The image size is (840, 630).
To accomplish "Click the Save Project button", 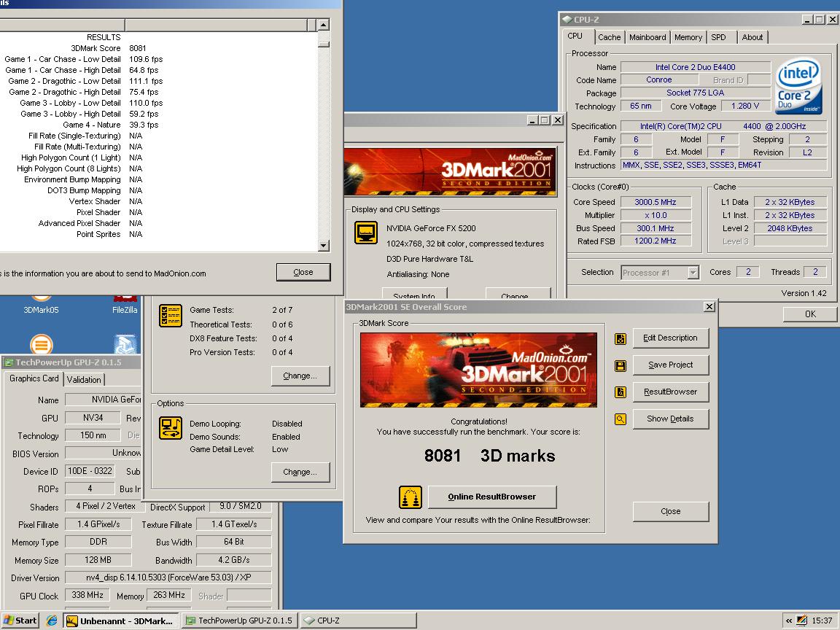I will pyautogui.click(x=671, y=365).
